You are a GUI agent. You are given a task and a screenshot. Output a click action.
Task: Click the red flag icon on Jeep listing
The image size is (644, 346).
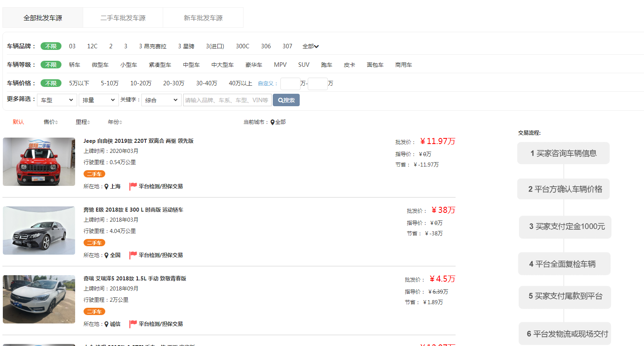pyautogui.click(x=133, y=186)
